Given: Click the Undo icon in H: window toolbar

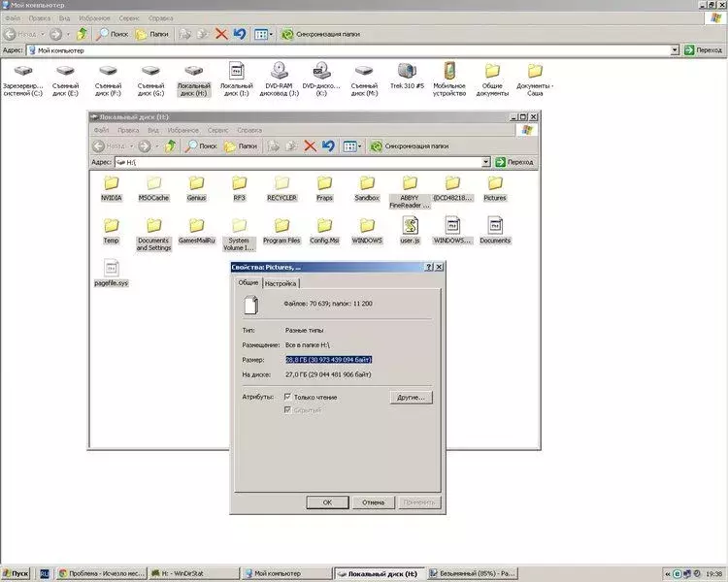Looking at the screenshot, I should 328,146.
